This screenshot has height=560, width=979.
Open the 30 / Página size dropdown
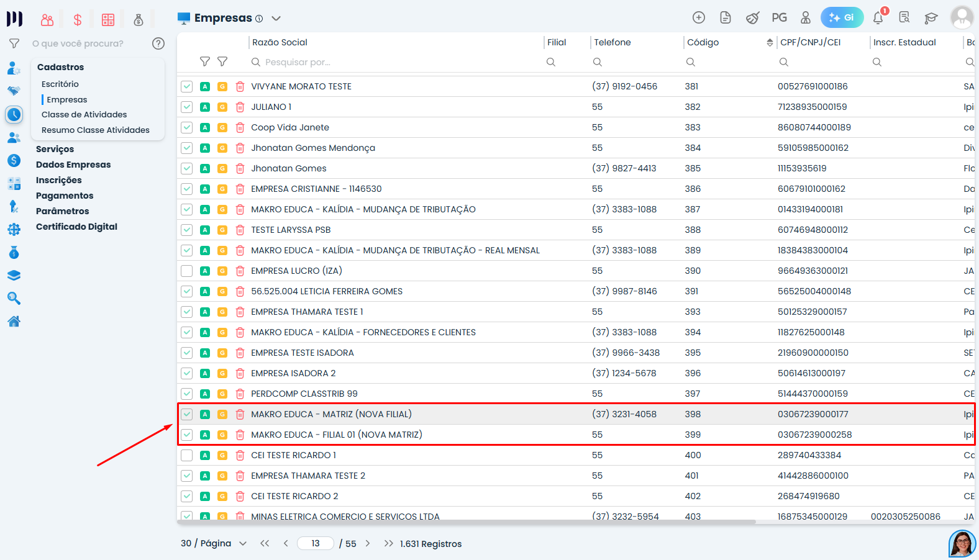214,543
